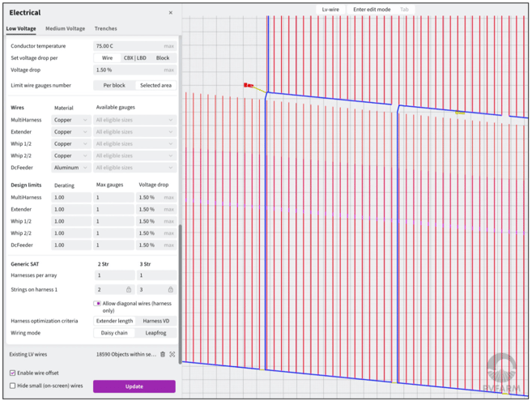
Task: Set voltage drop per Block
Action: click(x=163, y=58)
